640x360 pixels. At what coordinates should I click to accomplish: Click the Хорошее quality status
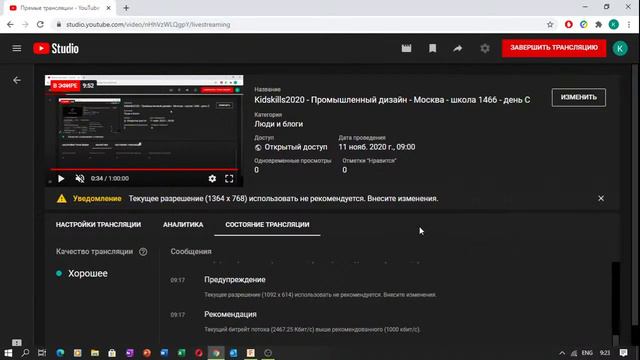(88, 273)
